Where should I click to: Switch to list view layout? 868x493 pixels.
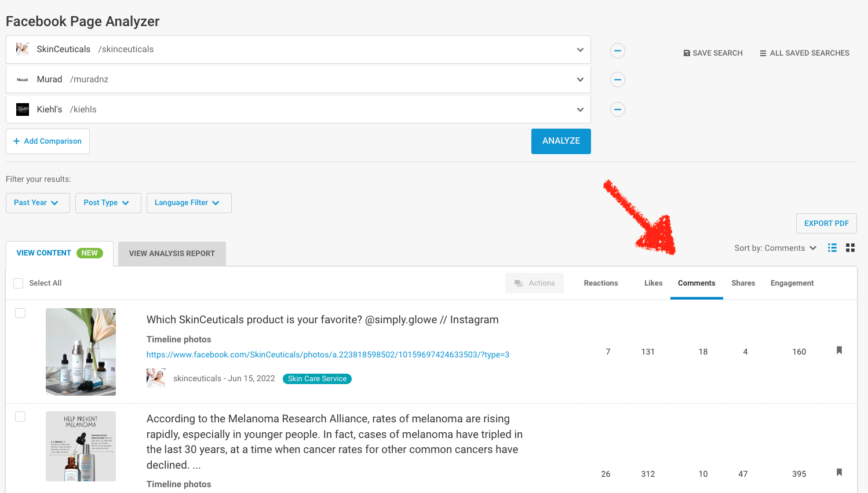832,247
